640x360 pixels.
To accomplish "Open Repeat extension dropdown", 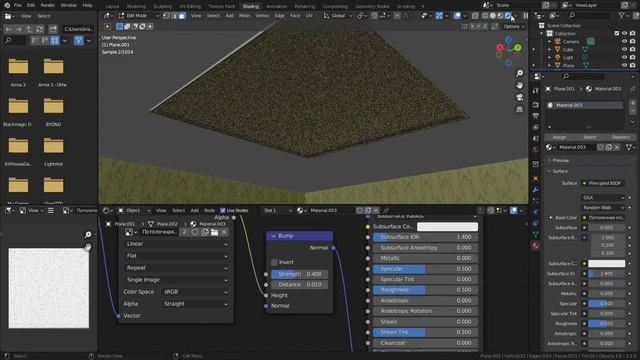I will 176,268.
